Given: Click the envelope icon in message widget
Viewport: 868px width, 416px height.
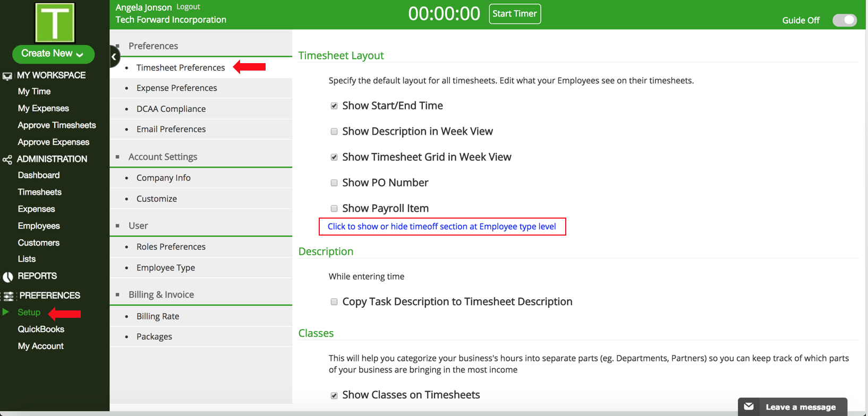Looking at the screenshot, I should [749, 406].
